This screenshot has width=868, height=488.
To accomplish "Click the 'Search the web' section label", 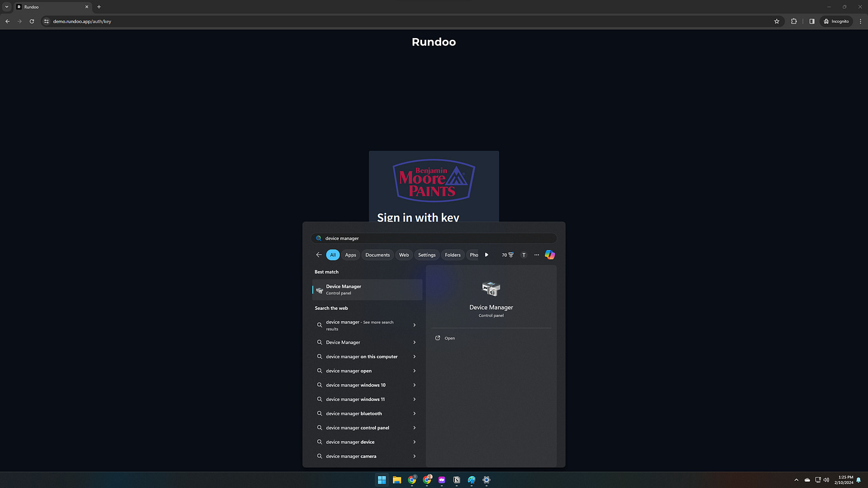I will pyautogui.click(x=331, y=309).
